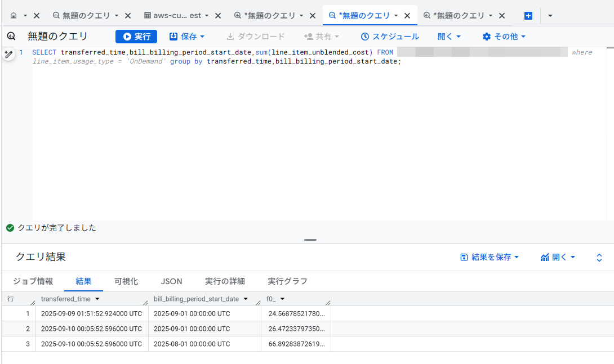This screenshot has width=614, height=364.
Task: Click the 66.89283872619... value cell
Action: (x=296, y=344)
